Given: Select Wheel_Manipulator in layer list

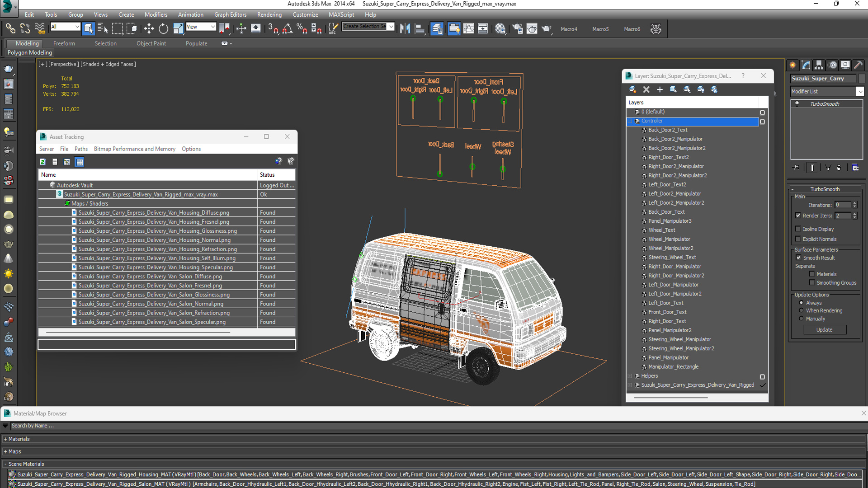Looking at the screenshot, I should (x=669, y=239).
